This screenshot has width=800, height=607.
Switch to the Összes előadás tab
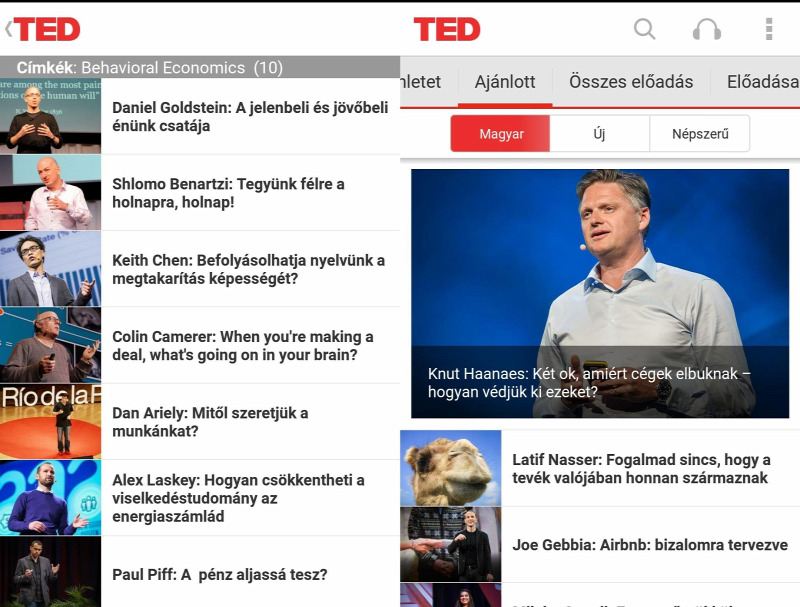point(631,82)
